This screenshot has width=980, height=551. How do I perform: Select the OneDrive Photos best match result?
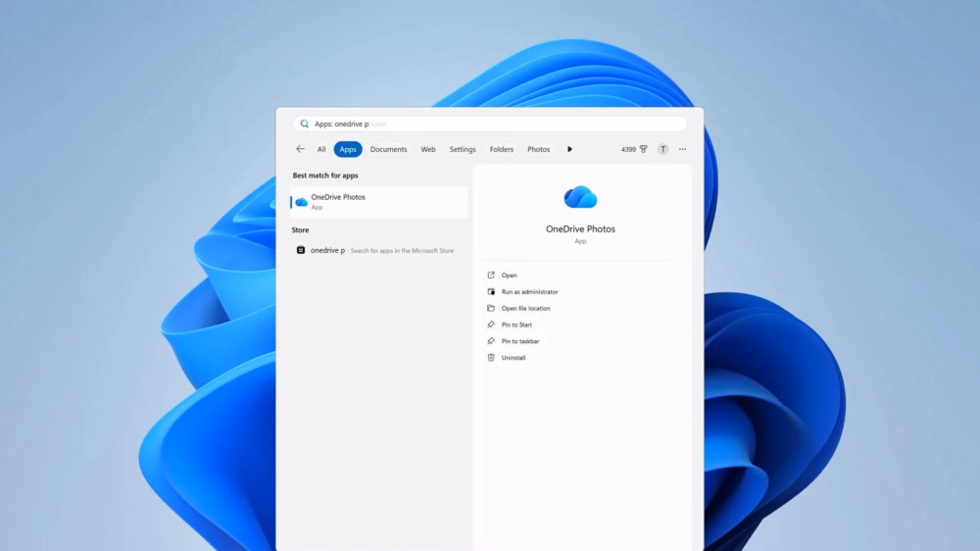378,202
